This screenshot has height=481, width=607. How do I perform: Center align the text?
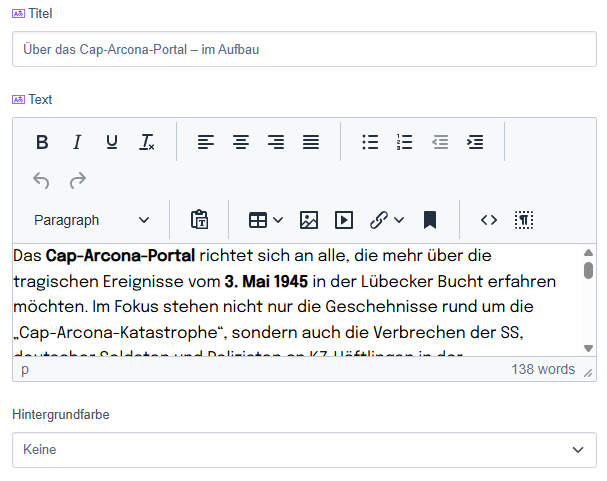click(x=241, y=142)
